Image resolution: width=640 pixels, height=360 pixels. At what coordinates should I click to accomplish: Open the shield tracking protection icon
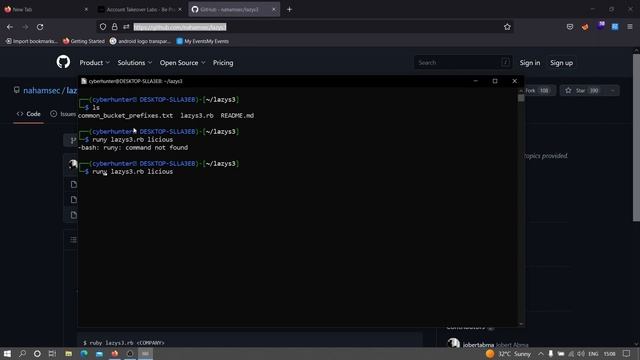[103, 27]
